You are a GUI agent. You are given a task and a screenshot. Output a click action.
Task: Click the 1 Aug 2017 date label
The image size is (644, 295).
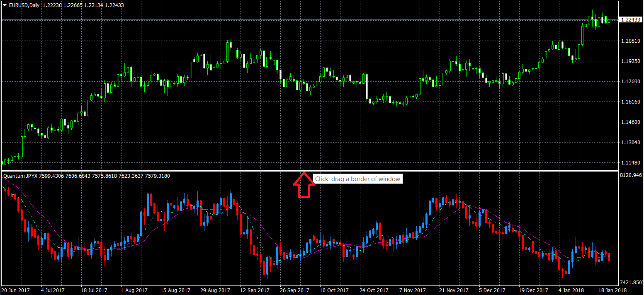tap(134, 290)
